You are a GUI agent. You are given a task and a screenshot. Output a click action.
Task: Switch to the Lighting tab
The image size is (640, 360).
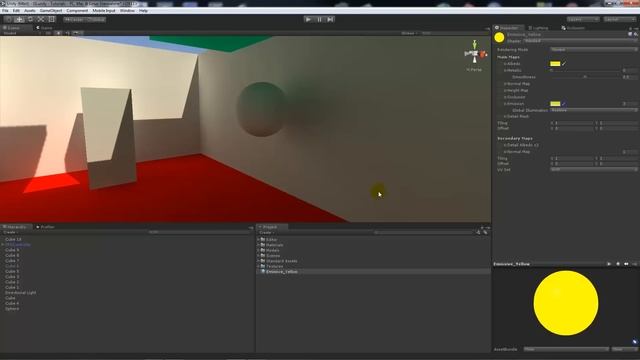pyautogui.click(x=538, y=28)
